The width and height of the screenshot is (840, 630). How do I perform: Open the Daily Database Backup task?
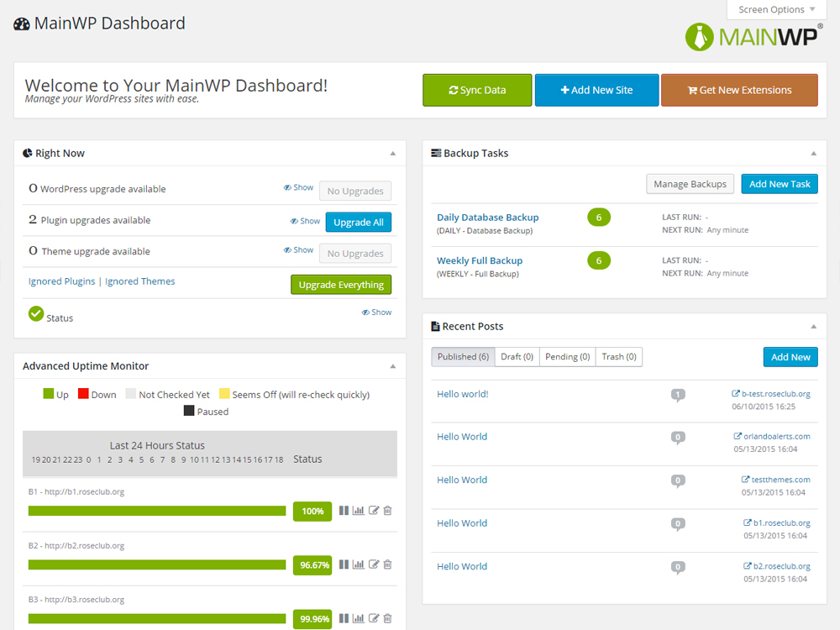click(x=487, y=218)
